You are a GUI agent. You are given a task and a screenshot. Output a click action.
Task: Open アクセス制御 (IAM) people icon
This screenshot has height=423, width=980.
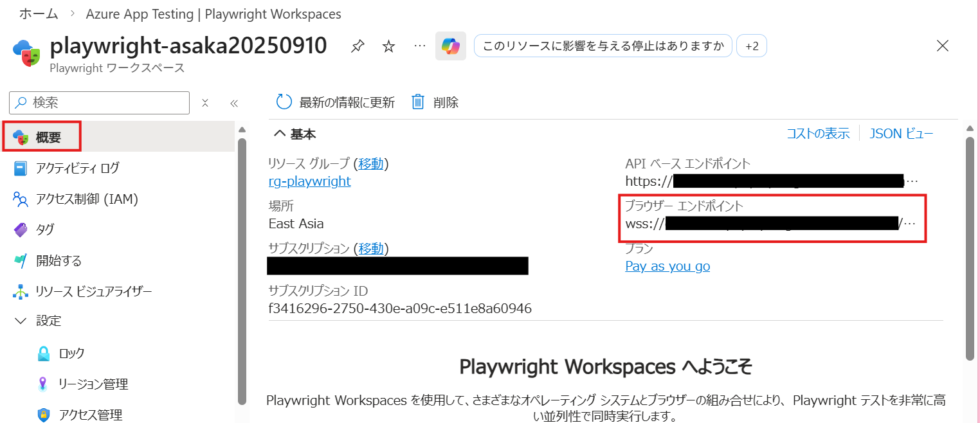click(21, 199)
